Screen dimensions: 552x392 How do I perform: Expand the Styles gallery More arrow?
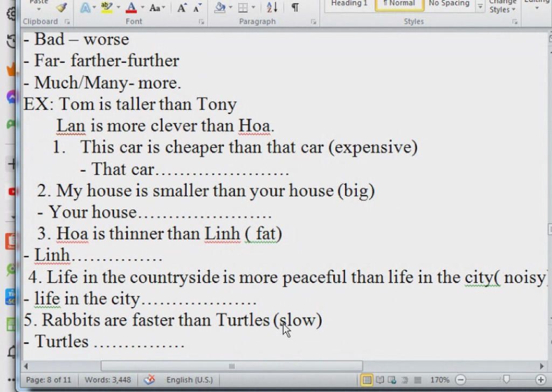[x=480, y=6]
